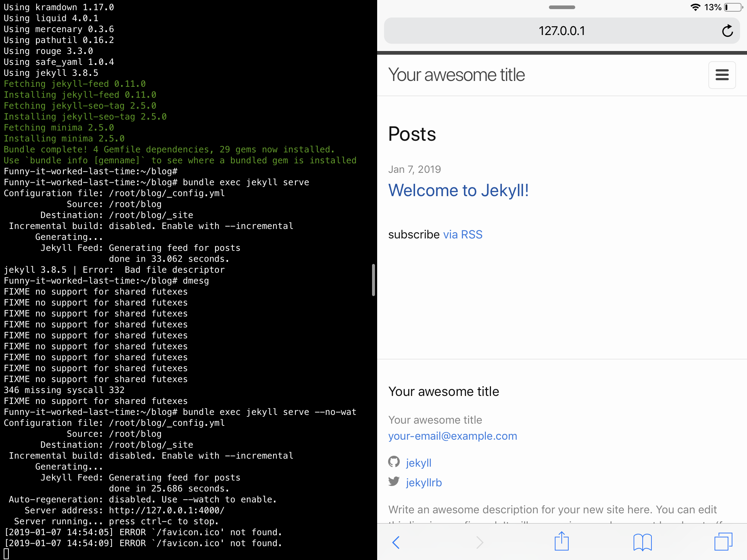This screenshot has width=747, height=560.
Task: Click Installing jekyll-feed 0.11.0 line
Action: click(x=80, y=95)
